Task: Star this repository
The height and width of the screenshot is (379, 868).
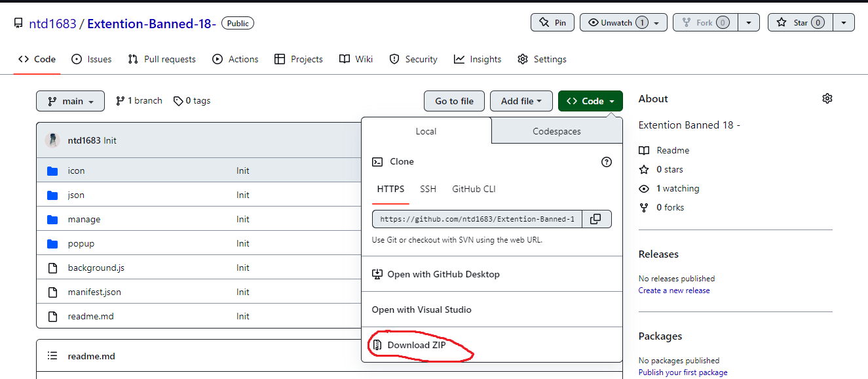Action: pos(801,22)
